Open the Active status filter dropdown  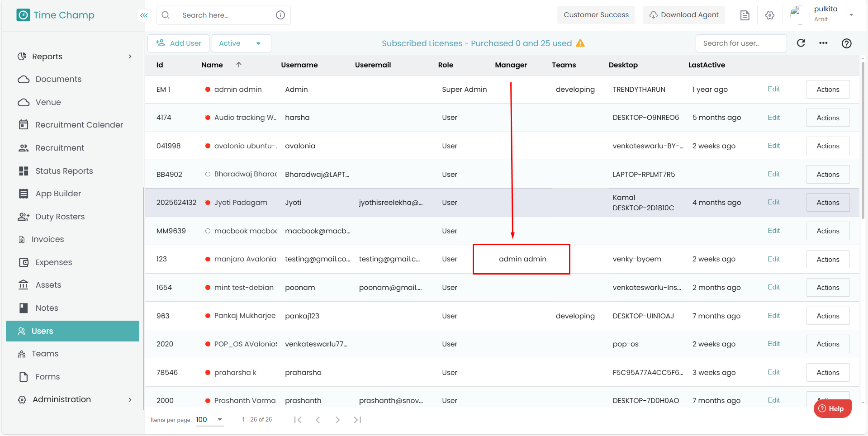(x=241, y=43)
